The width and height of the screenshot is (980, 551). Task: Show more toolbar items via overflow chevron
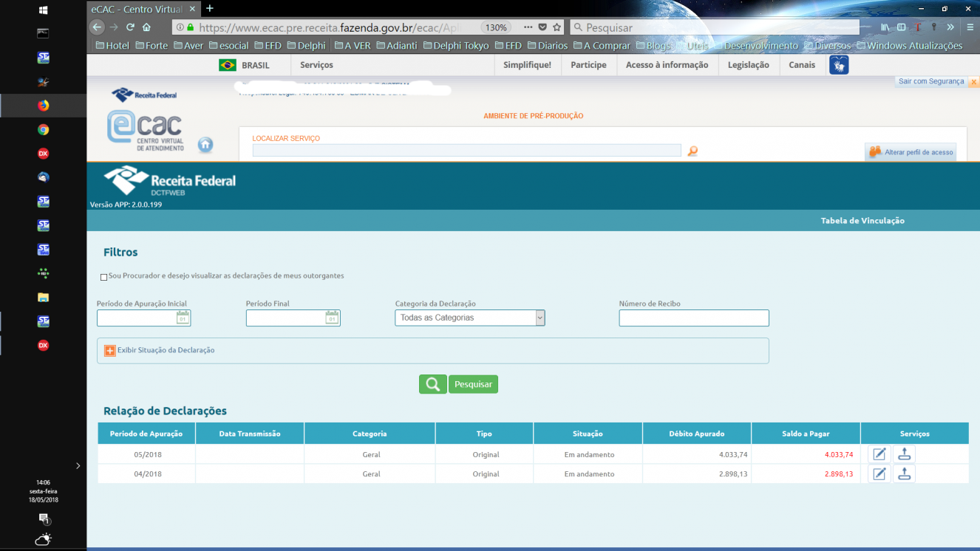pos(950,27)
